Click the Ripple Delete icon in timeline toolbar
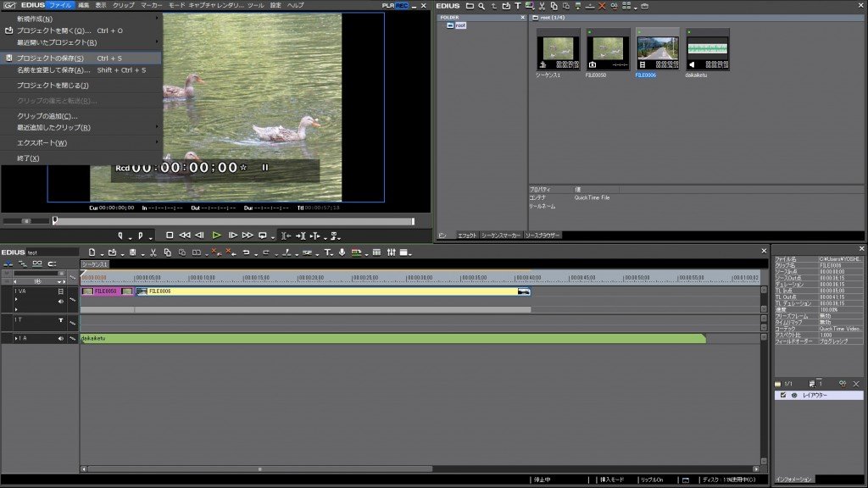This screenshot has width=868, height=488. (231, 252)
